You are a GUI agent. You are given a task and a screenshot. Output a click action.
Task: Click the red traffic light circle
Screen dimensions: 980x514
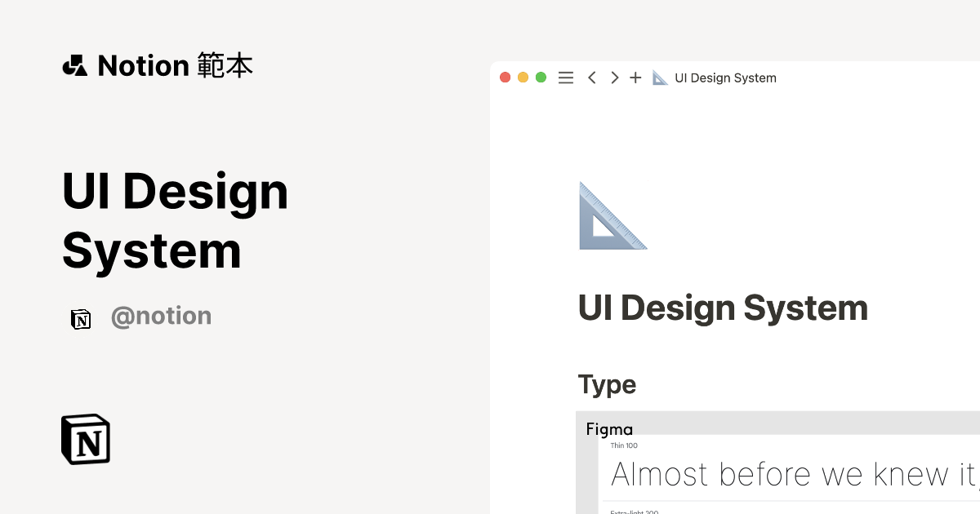(505, 77)
